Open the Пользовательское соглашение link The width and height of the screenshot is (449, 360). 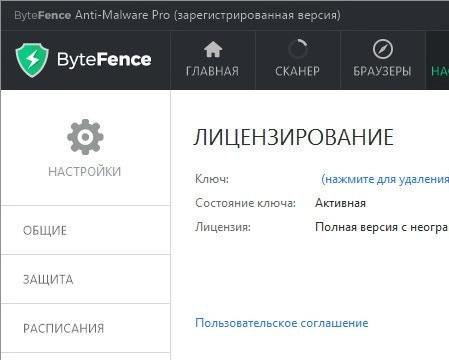282,323
